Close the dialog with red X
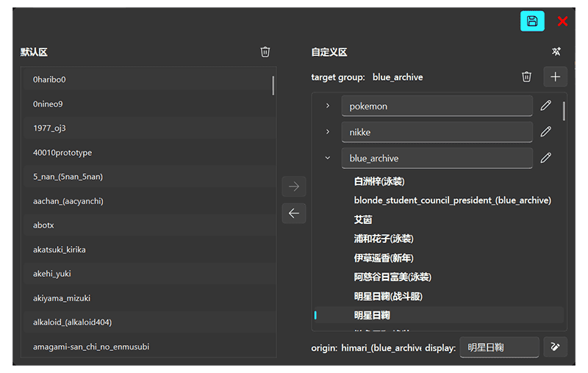The height and width of the screenshot is (373, 588). coord(562,21)
